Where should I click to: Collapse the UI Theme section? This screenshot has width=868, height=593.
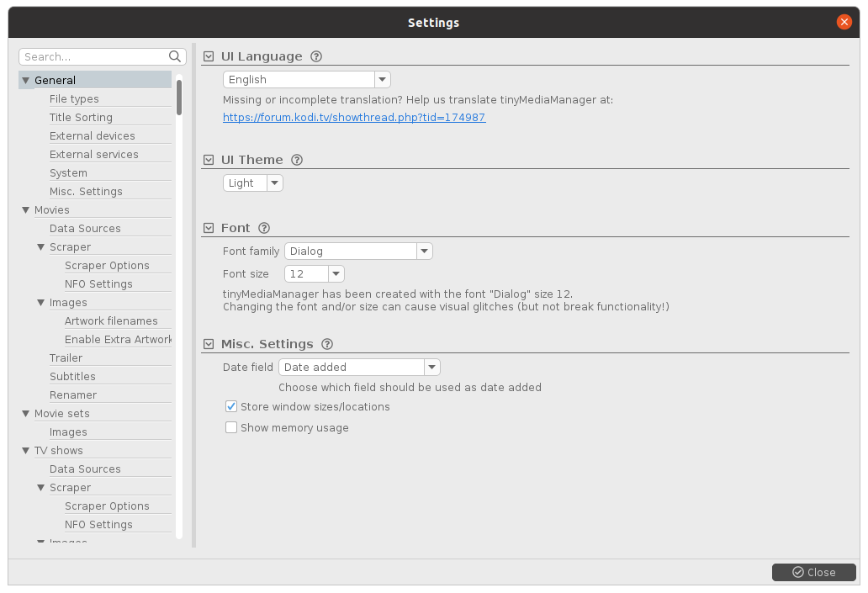pos(209,160)
